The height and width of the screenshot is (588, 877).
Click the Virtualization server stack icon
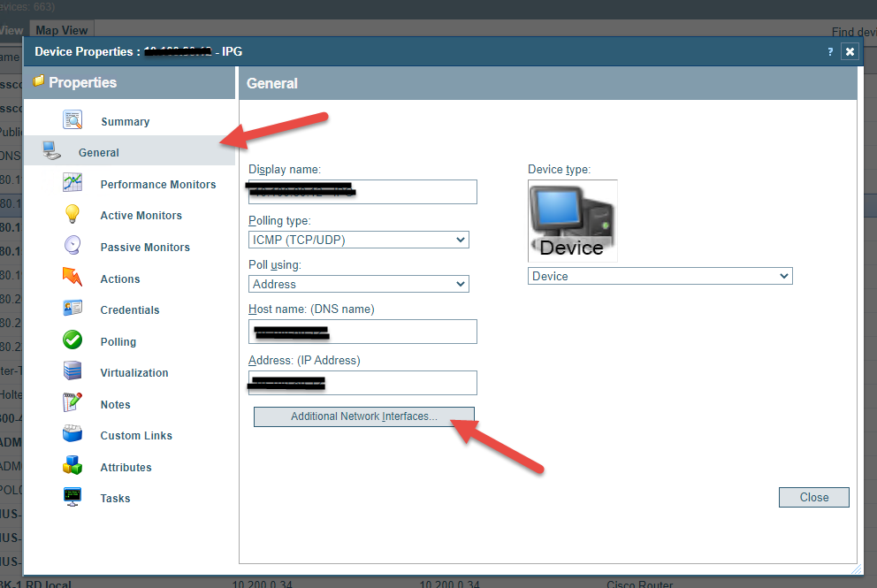pos(72,370)
